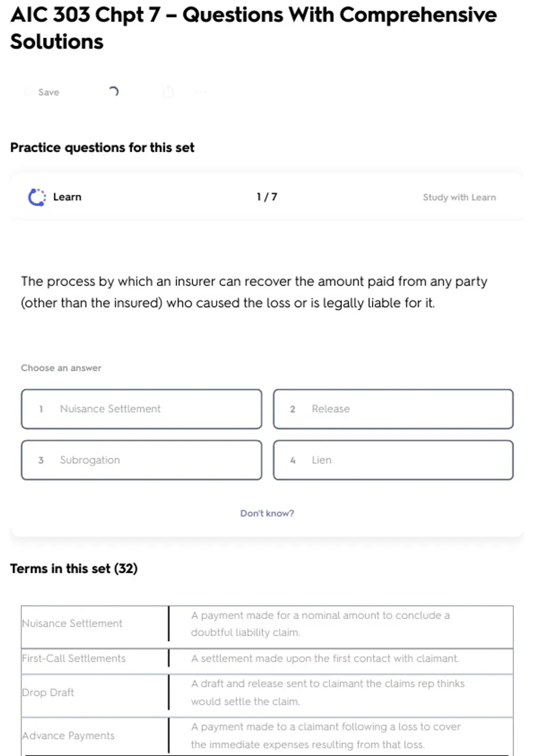Choose answer 2 Release
Screen dimensions: 534x756
pyautogui.click(x=393, y=409)
